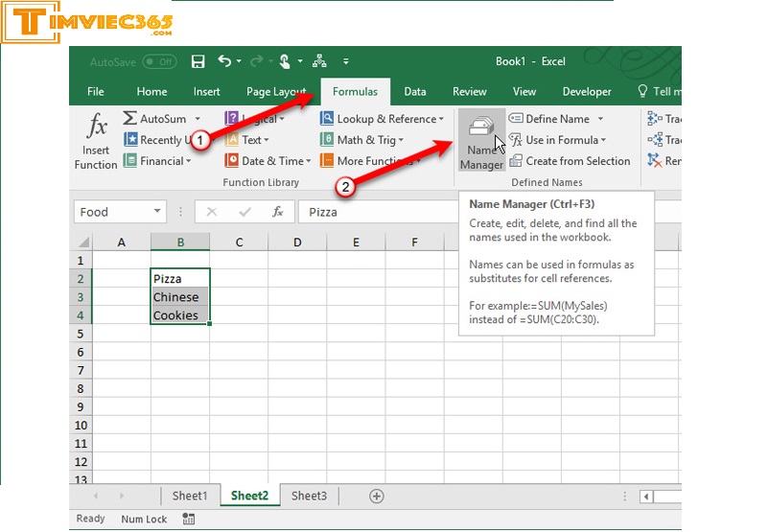This screenshot has width=768, height=532.
Task: Open the Customize Quick Access Toolbar arrow
Action: (x=346, y=61)
